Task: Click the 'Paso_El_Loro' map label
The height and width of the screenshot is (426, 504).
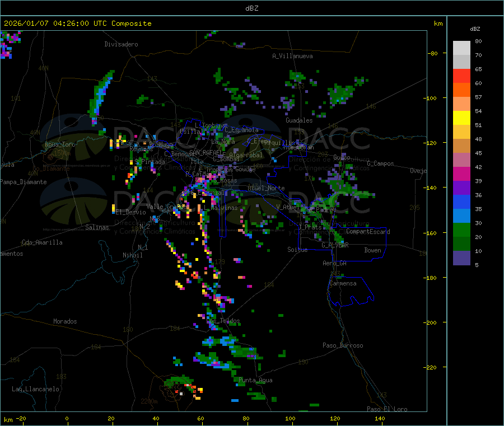Action: [x=387, y=409]
